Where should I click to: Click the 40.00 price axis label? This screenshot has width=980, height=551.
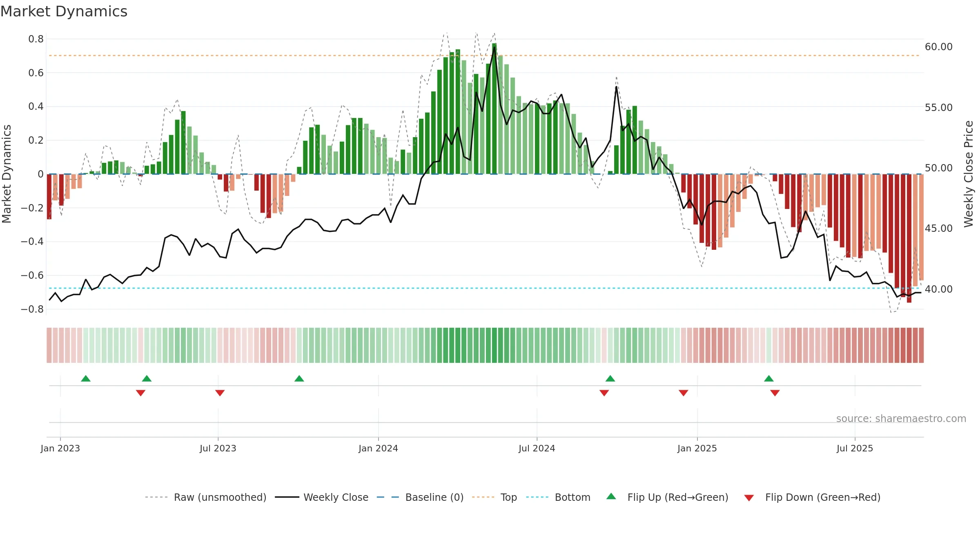click(939, 289)
